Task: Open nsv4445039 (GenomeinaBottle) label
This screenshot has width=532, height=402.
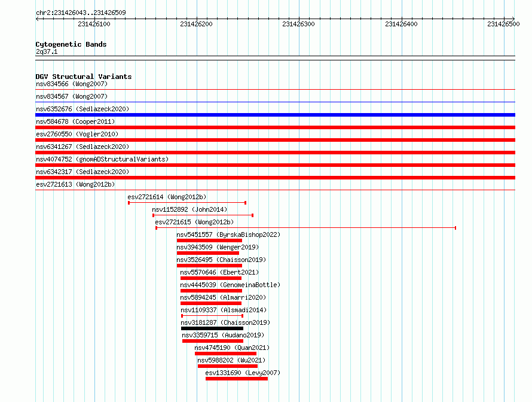Action: pyautogui.click(x=230, y=285)
